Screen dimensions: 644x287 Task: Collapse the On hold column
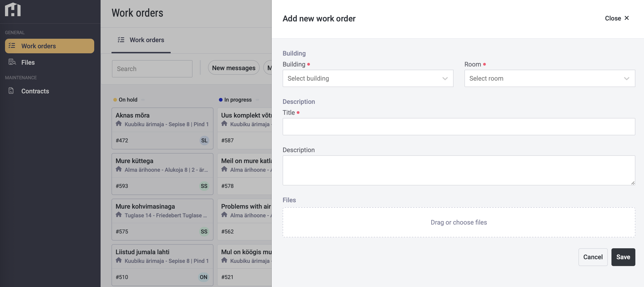point(143,100)
